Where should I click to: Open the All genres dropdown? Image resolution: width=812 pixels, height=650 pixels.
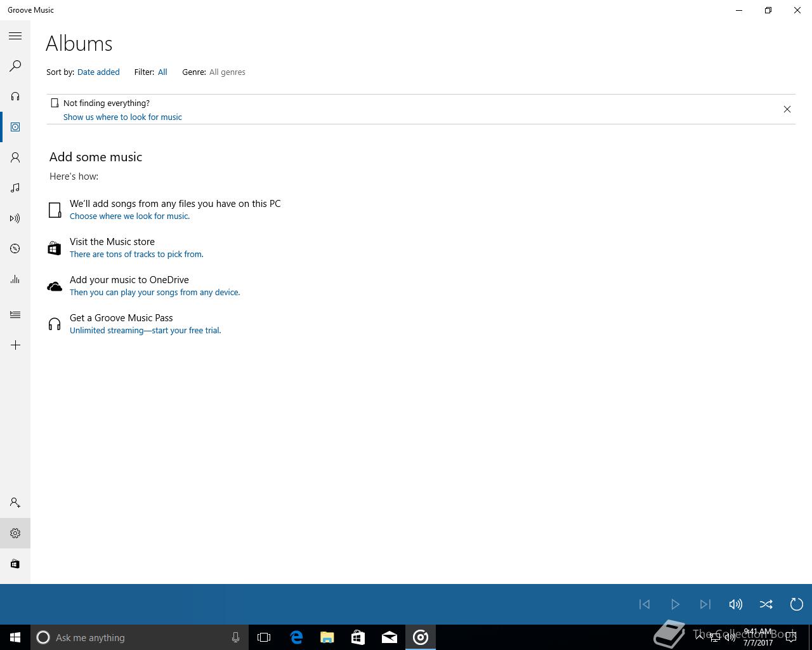(x=227, y=72)
